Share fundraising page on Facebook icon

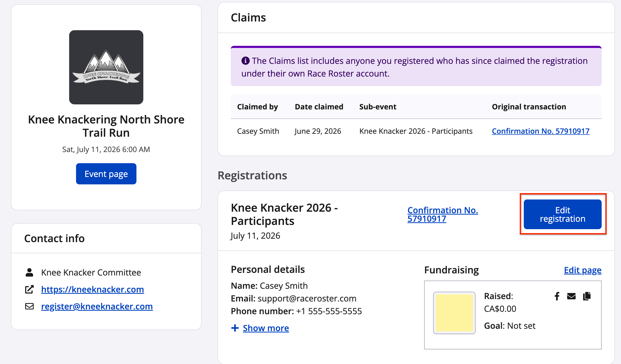(x=557, y=296)
